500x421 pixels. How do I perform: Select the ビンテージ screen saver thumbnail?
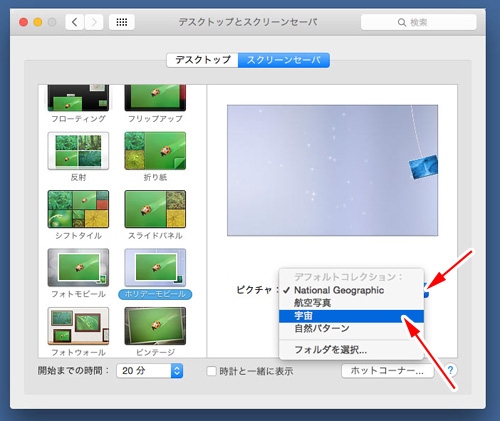click(x=155, y=326)
